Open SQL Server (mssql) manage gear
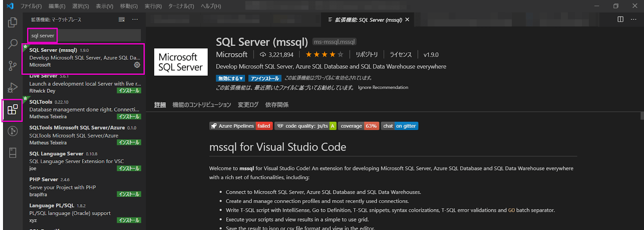The height and width of the screenshot is (230, 644). (x=137, y=65)
